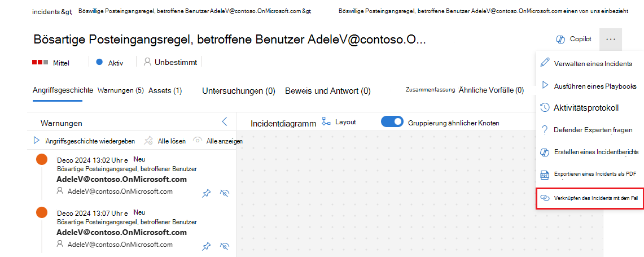Viewport: 644px width, 257px height.
Task: Open the three-dots more actions menu
Action: (x=610, y=39)
